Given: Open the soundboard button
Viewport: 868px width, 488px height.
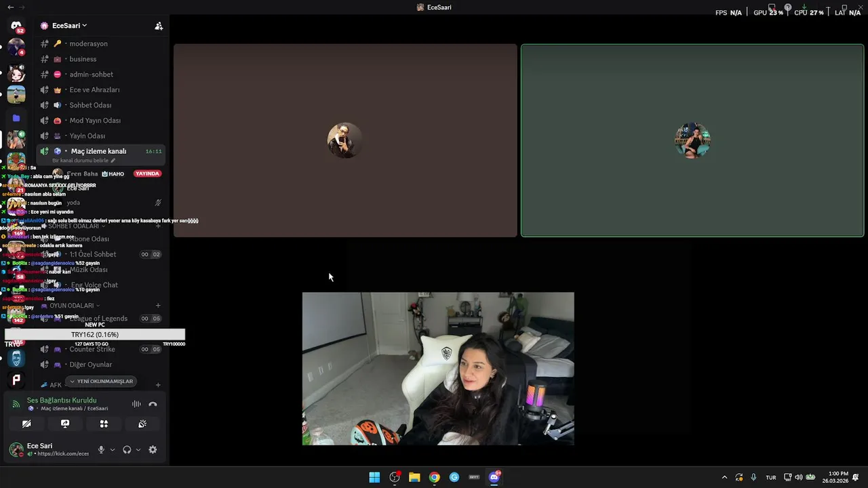Looking at the screenshot, I should (142, 424).
